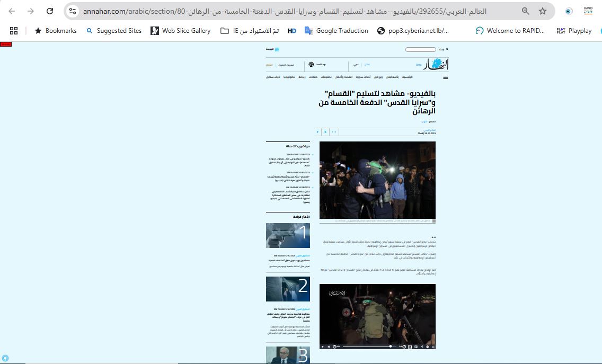Open the video settings gear menu

(x=427, y=347)
